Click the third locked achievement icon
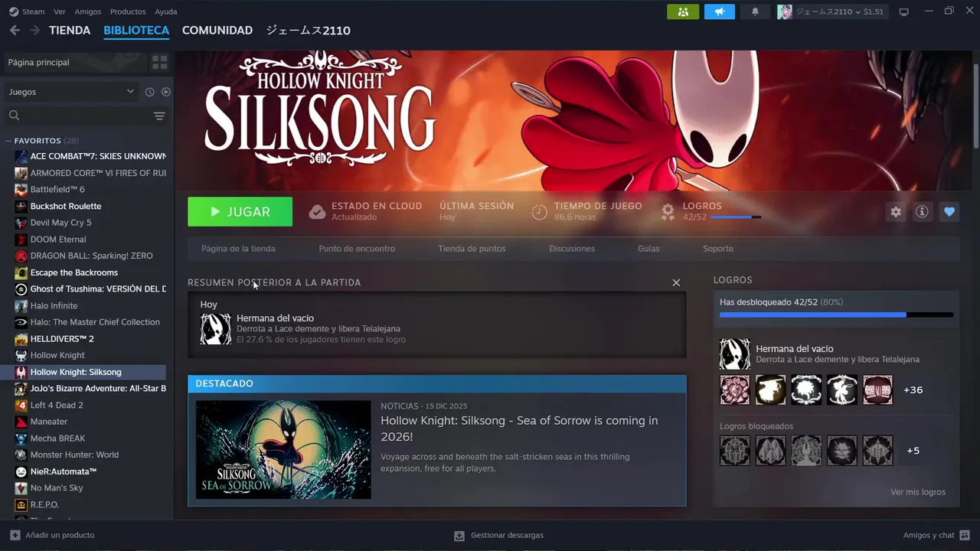980x551 pixels. pyautogui.click(x=806, y=451)
